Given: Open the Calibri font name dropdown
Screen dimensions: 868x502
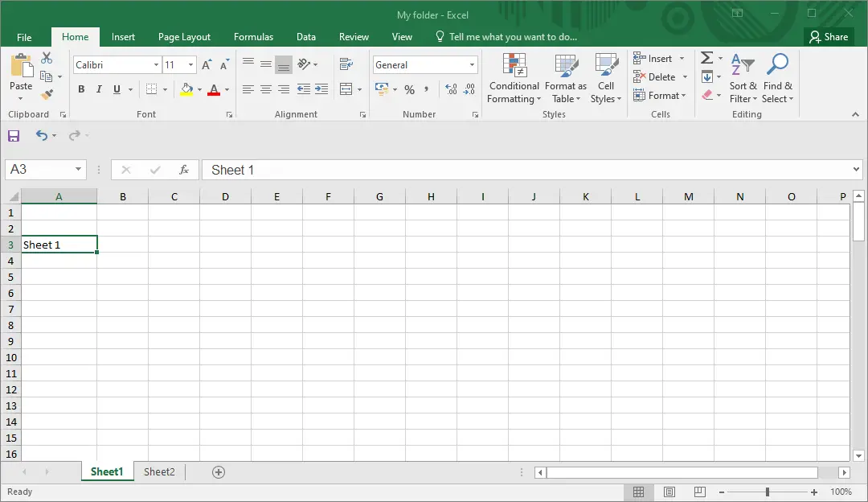Looking at the screenshot, I should (156, 65).
